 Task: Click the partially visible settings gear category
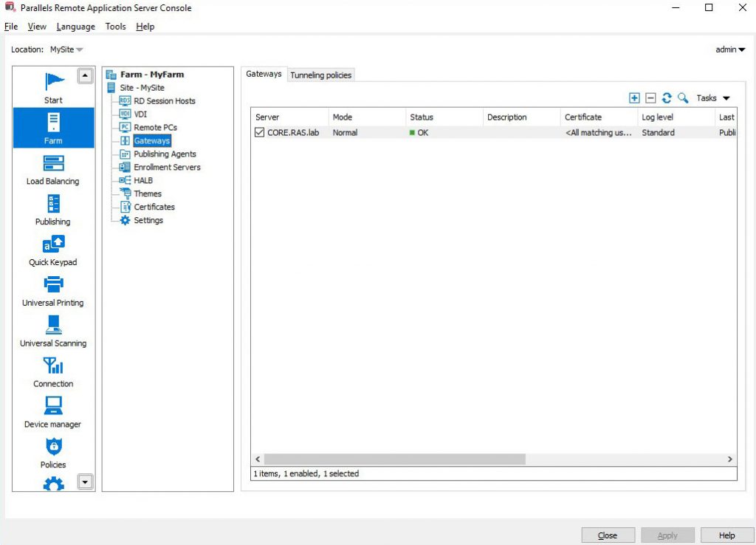(x=53, y=484)
